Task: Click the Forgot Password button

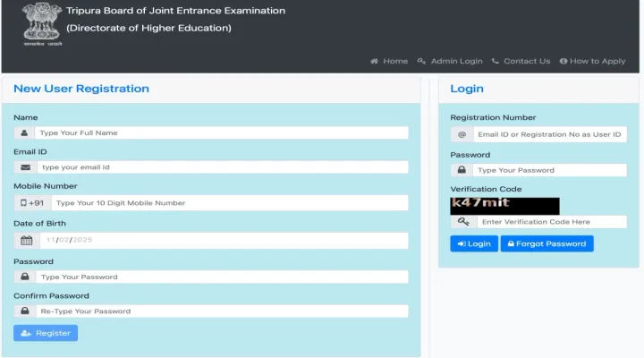Action: click(x=547, y=243)
